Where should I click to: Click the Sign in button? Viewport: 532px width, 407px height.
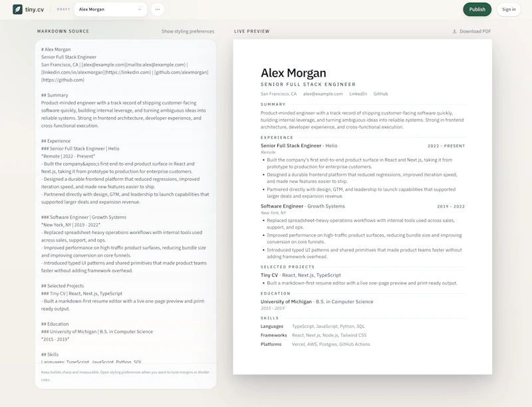tap(509, 9)
